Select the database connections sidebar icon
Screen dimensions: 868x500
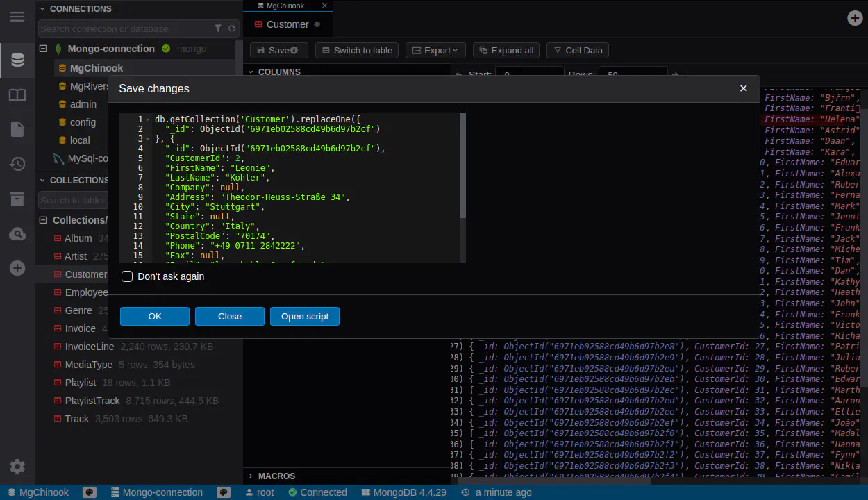(17, 60)
